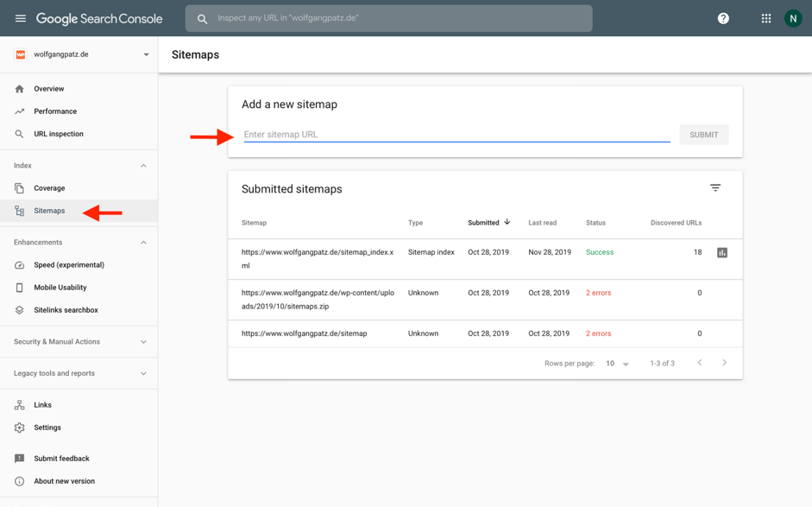
Task: Open the help question mark icon
Action: point(723,19)
